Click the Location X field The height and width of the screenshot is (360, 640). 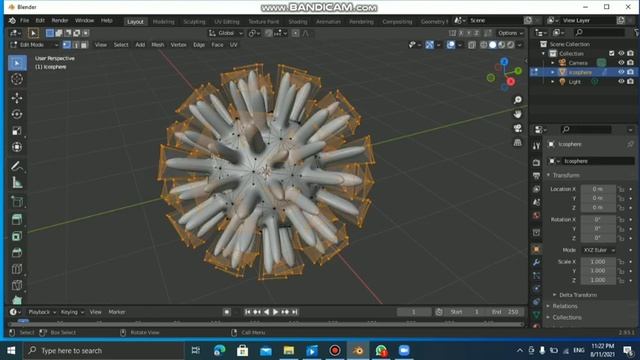coord(598,189)
